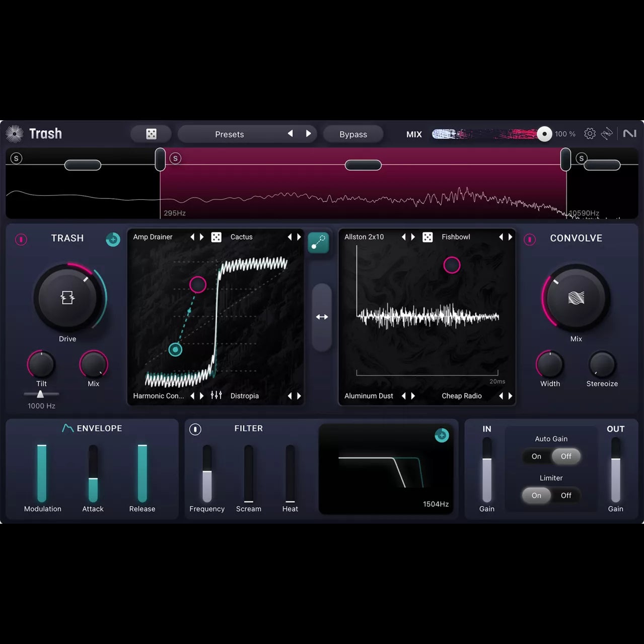This screenshot has height=644, width=644.
Task: Click the teal XY path link icon
Action: (x=318, y=243)
